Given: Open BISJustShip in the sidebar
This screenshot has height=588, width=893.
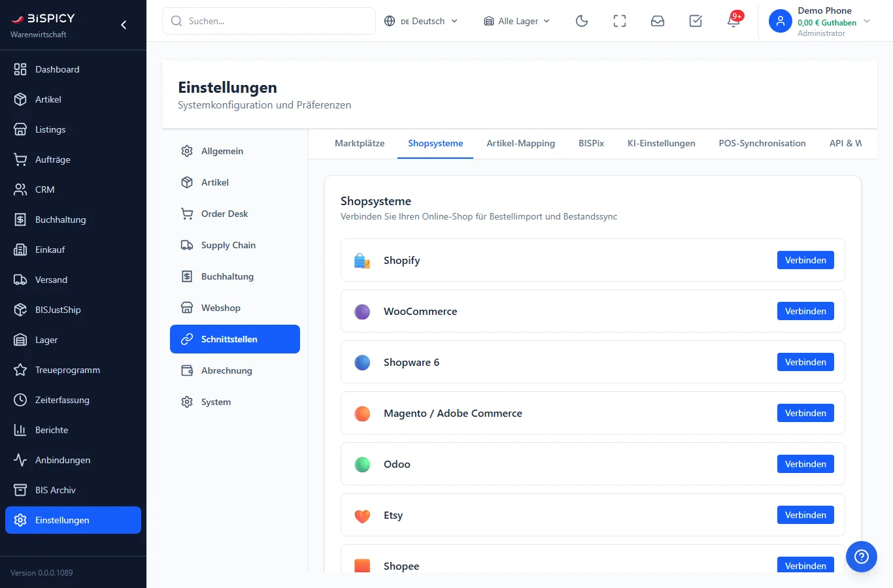Looking at the screenshot, I should (x=73, y=310).
